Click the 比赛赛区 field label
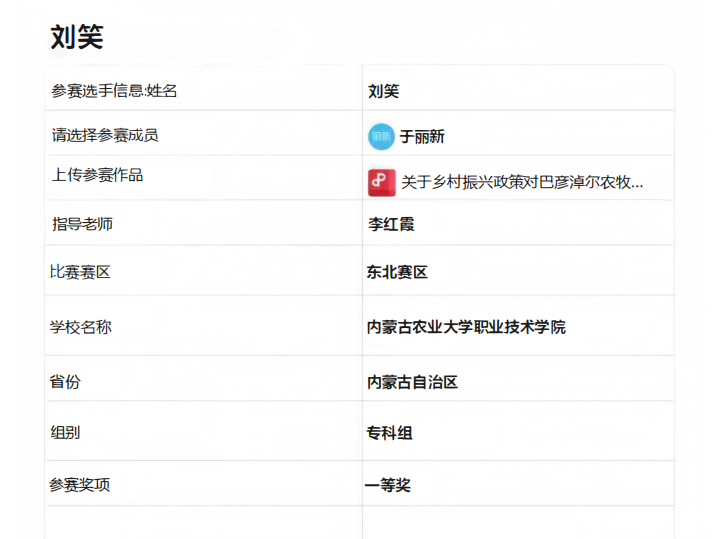Viewport: 718px width, 539px height. (80, 272)
